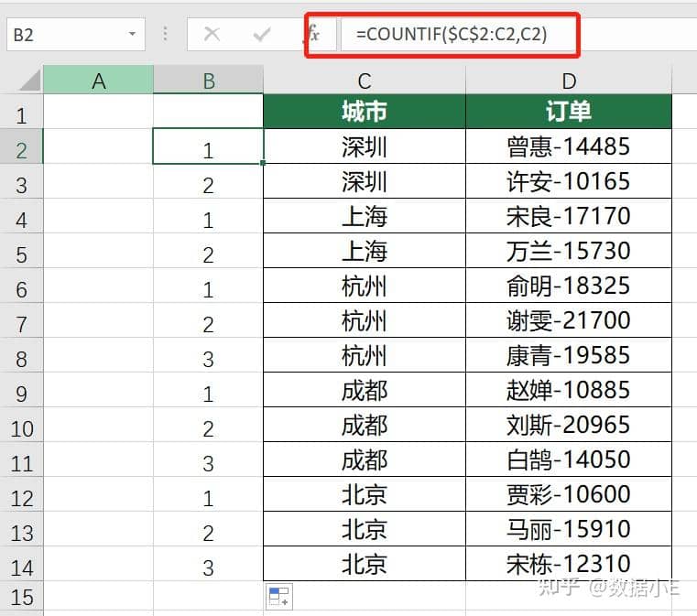
Task: Click the Cancel X icon in formula bar
Action: [x=212, y=35]
